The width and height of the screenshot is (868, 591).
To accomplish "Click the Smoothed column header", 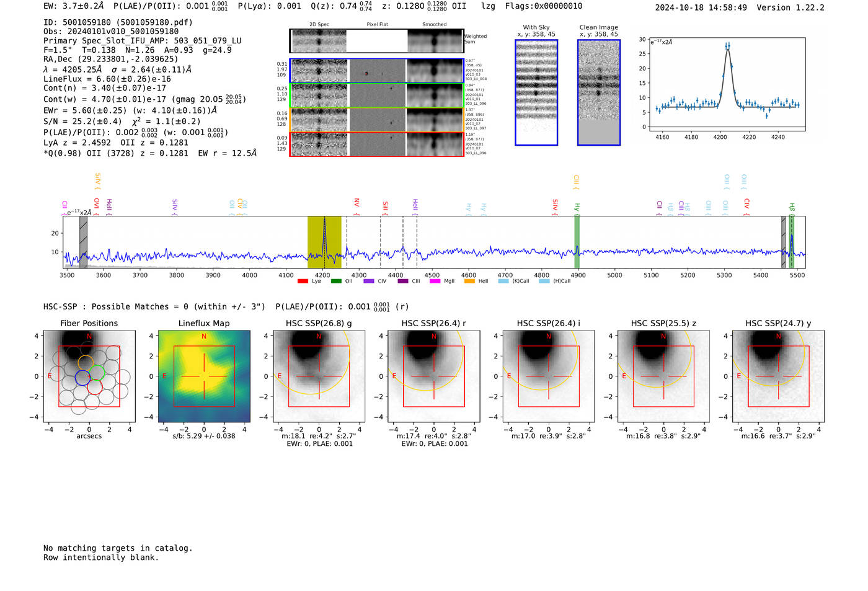I will pos(434,24).
